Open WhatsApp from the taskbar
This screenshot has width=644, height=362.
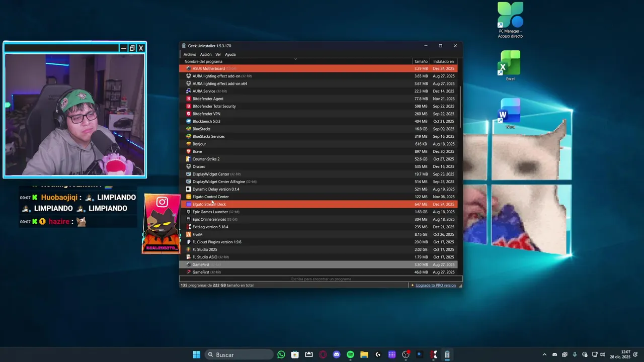point(281,354)
